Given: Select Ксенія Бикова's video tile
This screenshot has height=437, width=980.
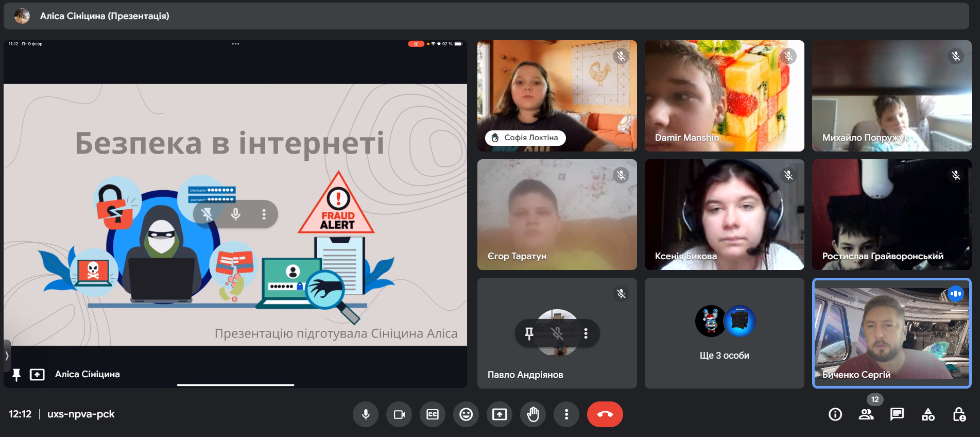Looking at the screenshot, I should 724,214.
